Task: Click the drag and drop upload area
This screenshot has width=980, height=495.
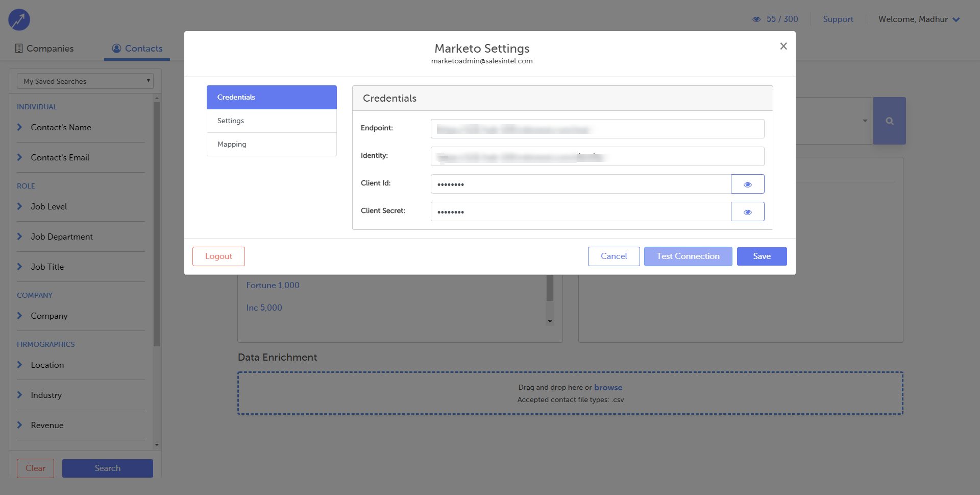Action: [570, 393]
